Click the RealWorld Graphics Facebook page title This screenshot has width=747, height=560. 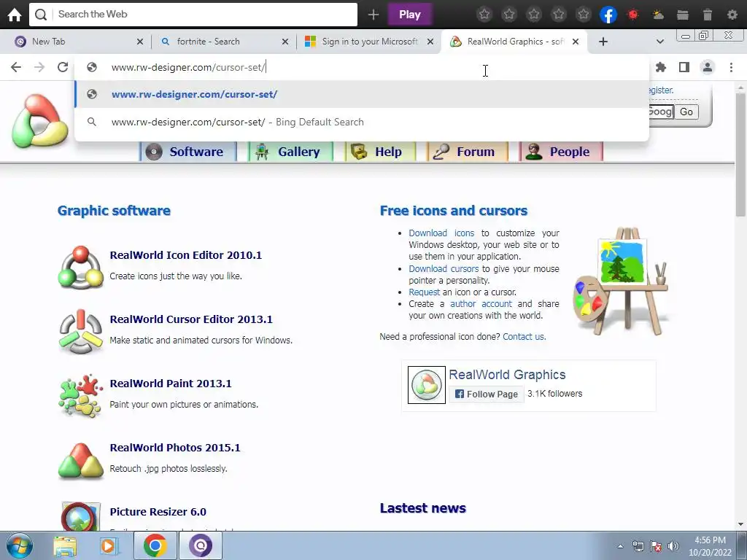508,375
